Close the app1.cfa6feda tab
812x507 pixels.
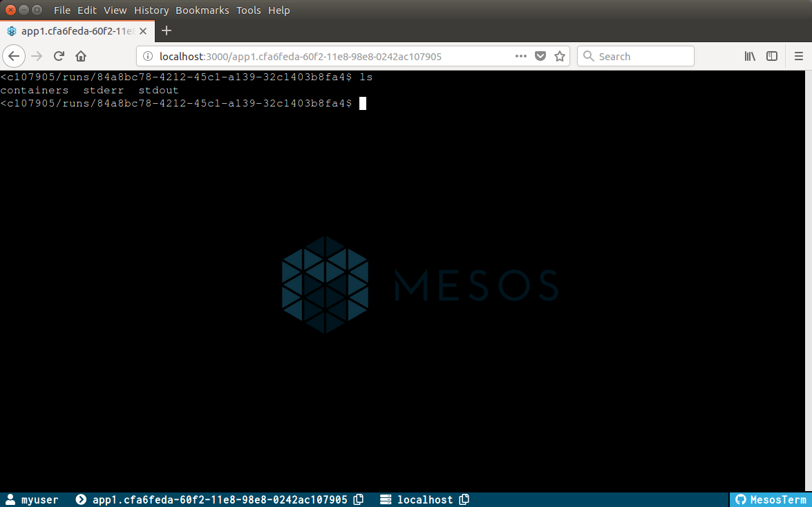[143, 31]
